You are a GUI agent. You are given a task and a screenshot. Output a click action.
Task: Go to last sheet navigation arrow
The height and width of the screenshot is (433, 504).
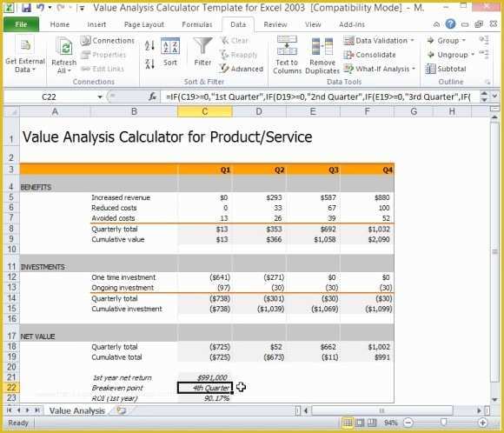(x=37, y=410)
